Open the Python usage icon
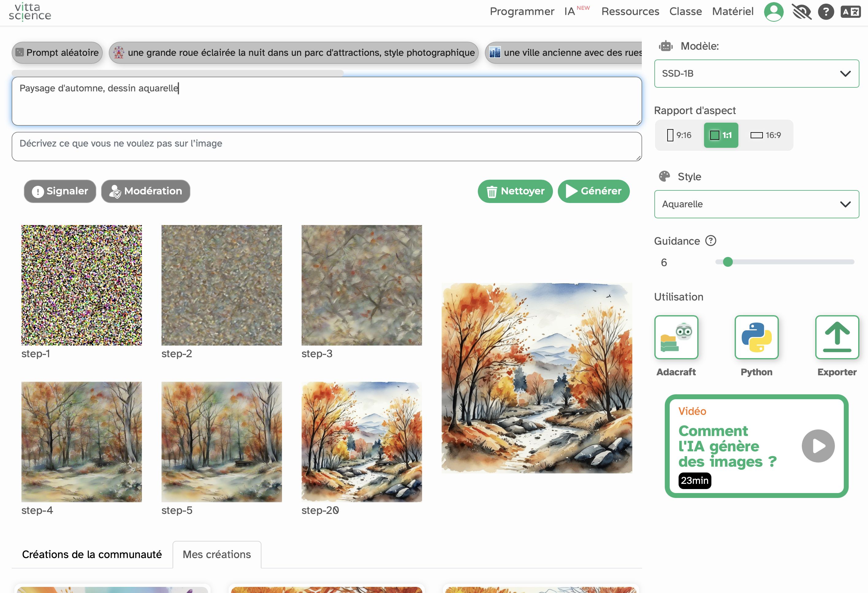 coord(756,337)
